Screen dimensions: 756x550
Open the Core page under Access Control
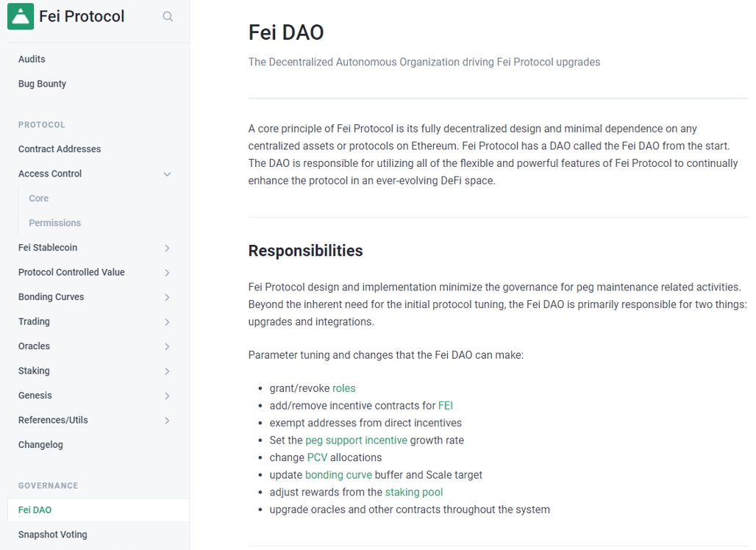tap(38, 198)
